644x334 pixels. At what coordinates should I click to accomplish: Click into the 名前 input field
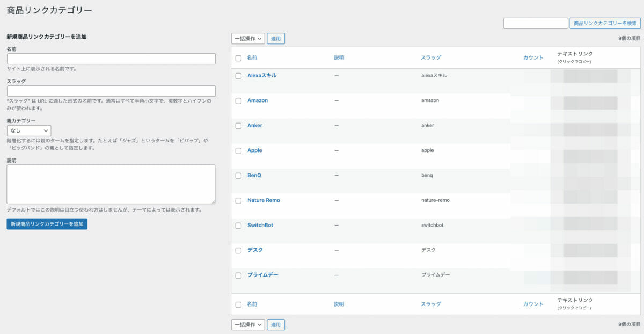tap(111, 59)
